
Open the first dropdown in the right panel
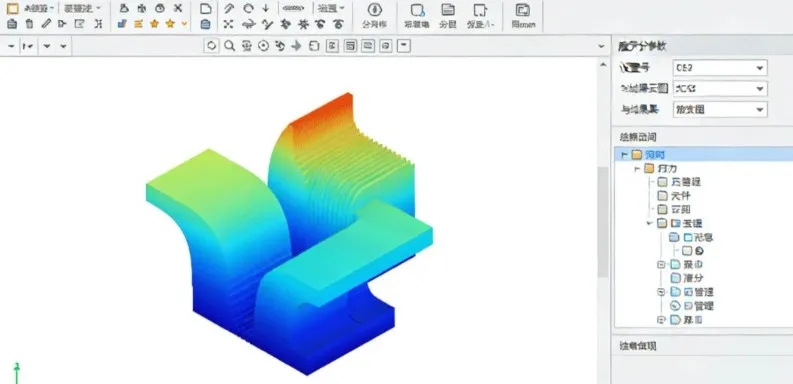point(720,68)
